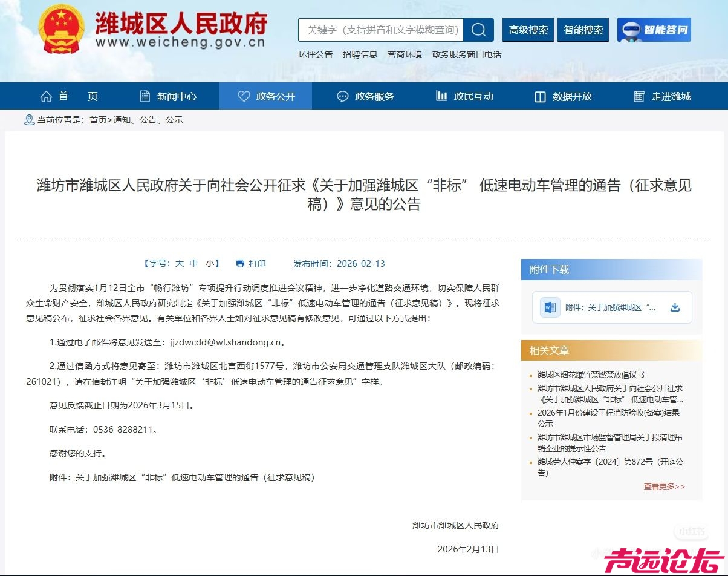Click the 高级搜索 button
728x576 pixels.
click(x=528, y=30)
